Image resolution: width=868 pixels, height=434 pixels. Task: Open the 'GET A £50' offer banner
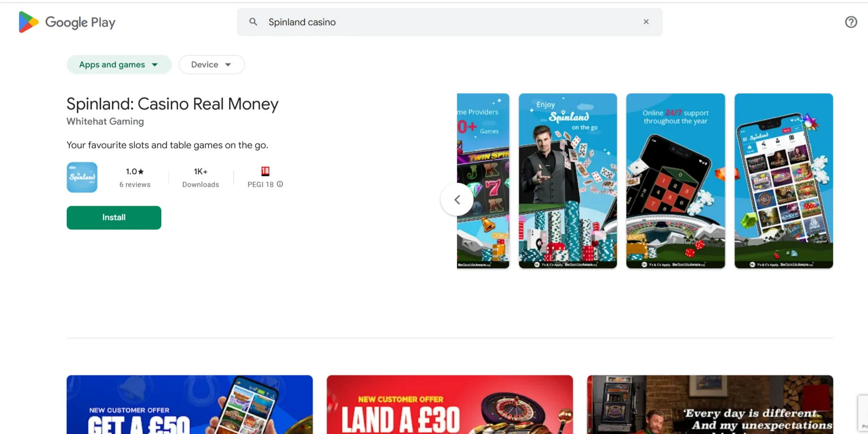[x=190, y=405]
